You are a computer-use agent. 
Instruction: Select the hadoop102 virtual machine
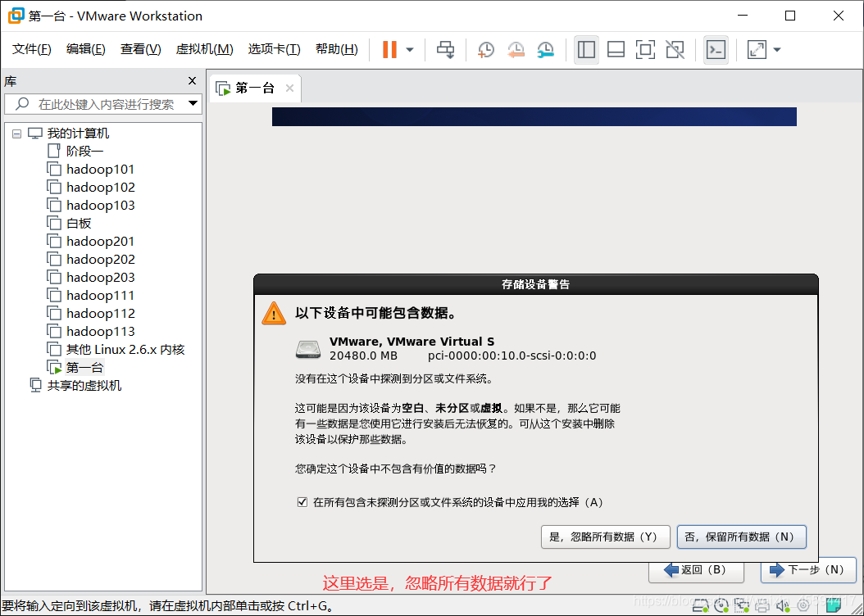coord(100,187)
